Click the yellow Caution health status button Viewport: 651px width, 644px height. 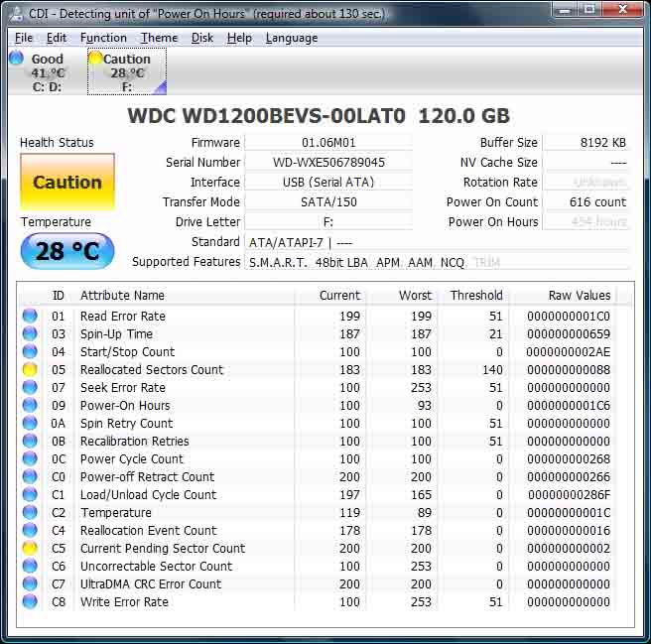click(67, 183)
